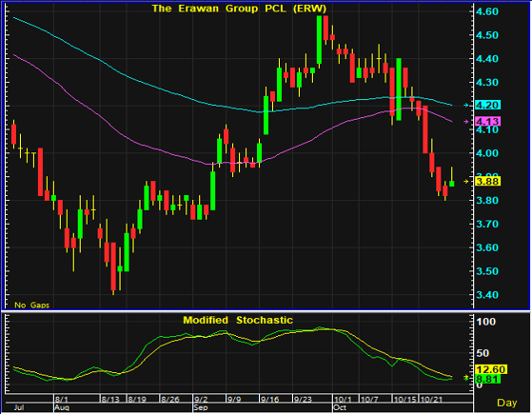Click the 8/1 date marker
532x414 pixels.
coord(62,399)
